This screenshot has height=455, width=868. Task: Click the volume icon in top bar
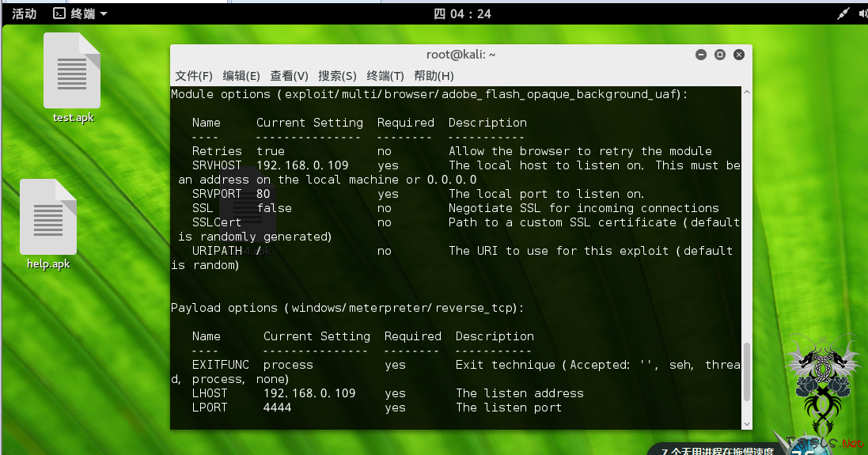(863, 13)
